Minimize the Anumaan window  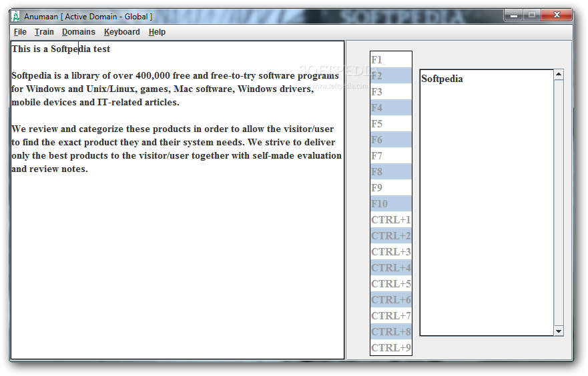tap(514, 15)
